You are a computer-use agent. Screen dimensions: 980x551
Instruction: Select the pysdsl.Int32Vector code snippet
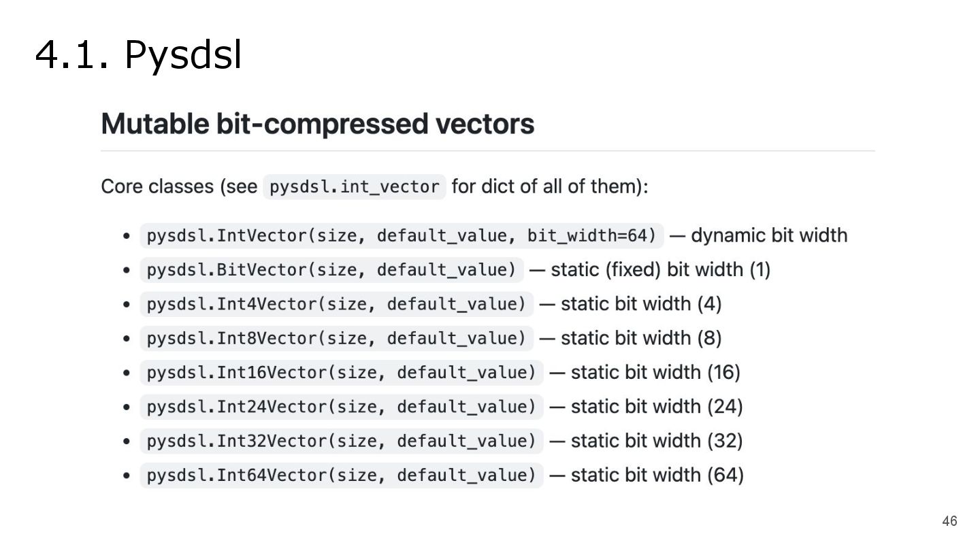point(342,441)
